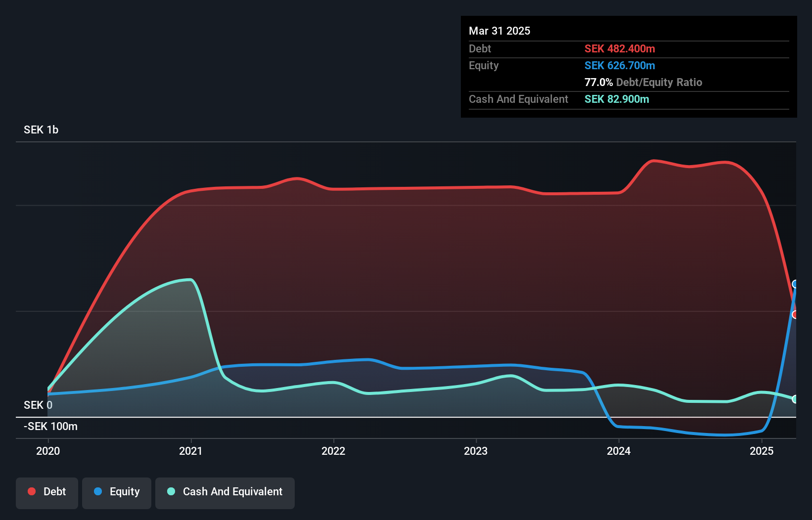Click the Debt row label in tooltip
The width and height of the screenshot is (812, 520).
(x=480, y=49)
